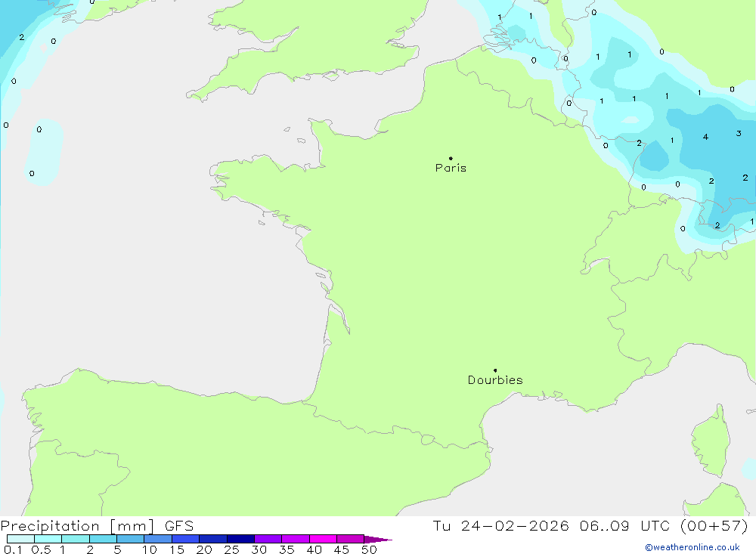
Task: Pick the 40–45 mm legend swatch
Action: click(323, 539)
